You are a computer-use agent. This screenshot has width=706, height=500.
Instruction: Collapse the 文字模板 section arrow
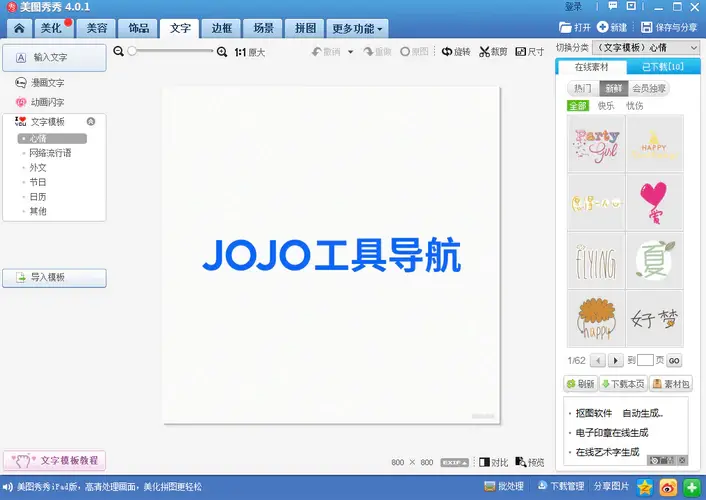click(91, 121)
